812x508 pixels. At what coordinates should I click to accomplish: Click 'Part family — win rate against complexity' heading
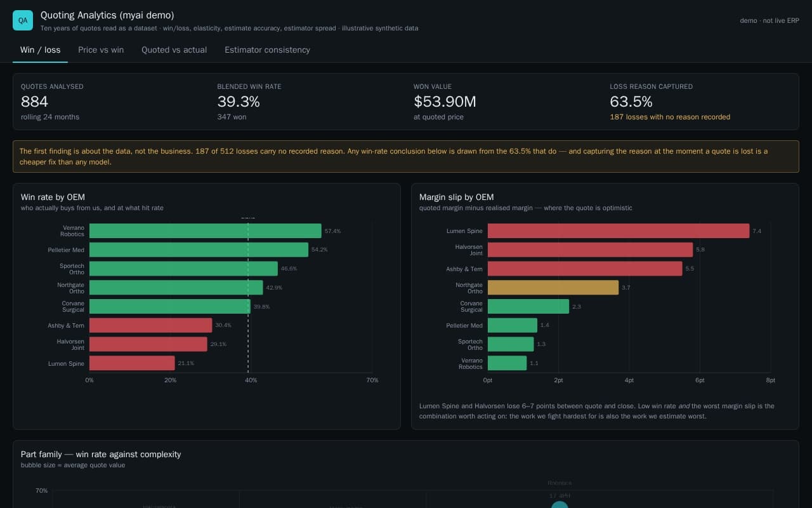(101, 454)
